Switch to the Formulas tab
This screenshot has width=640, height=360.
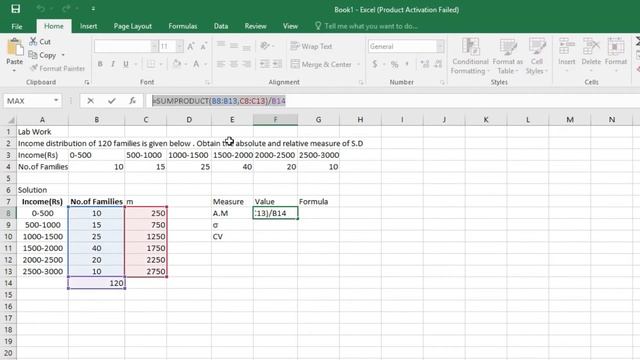click(x=182, y=26)
